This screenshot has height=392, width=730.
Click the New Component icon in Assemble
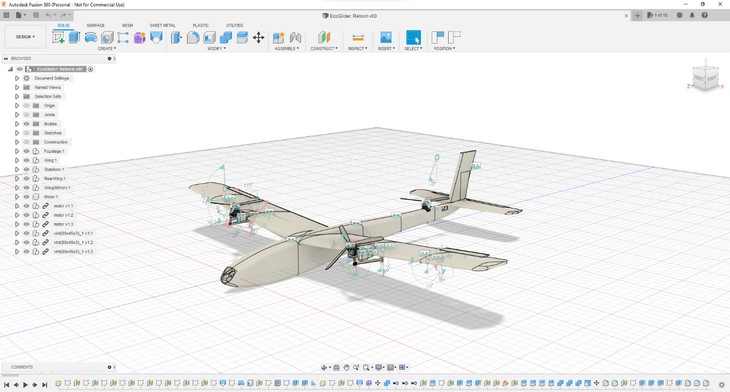(x=278, y=37)
